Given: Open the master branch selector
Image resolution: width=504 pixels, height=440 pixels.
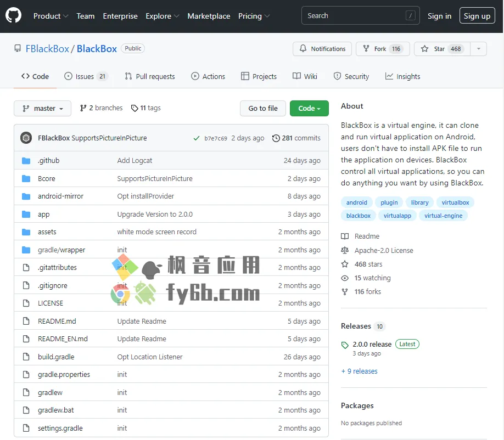Looking at the screenshot, I should [x=42, y=109].
